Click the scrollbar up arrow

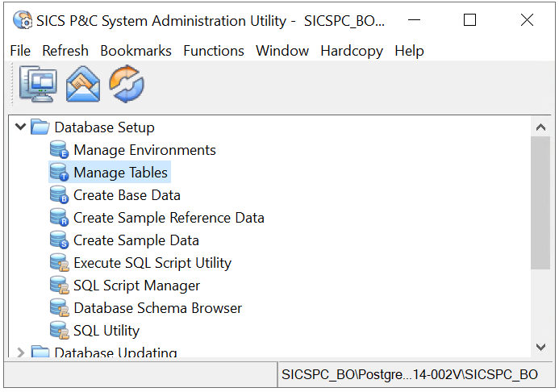(x=540, y=127)
